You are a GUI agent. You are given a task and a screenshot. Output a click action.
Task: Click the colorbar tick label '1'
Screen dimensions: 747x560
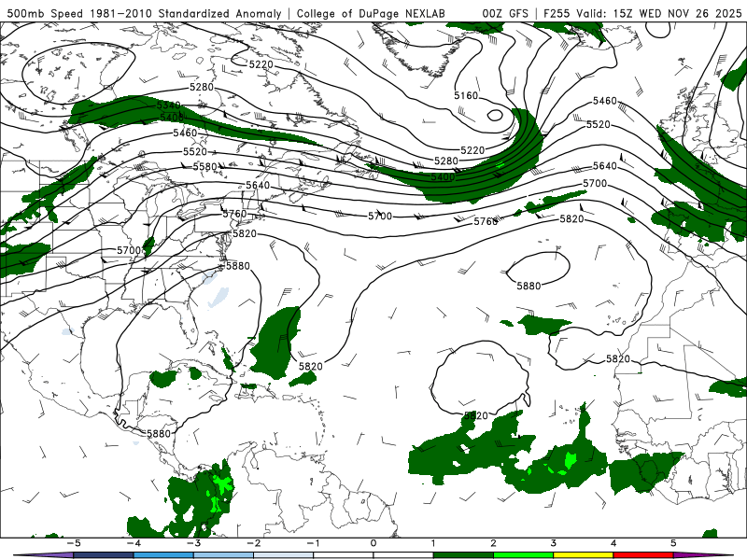[433, 543]
